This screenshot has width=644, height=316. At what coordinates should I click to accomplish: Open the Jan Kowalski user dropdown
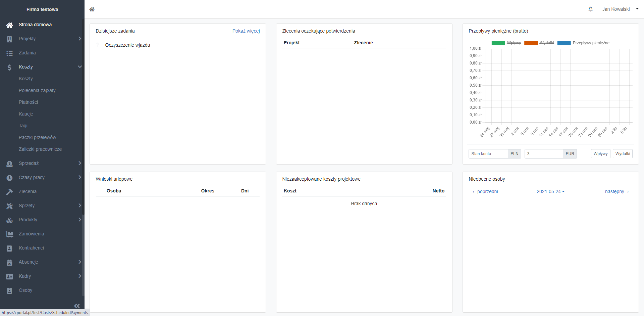tap(620, 9)
